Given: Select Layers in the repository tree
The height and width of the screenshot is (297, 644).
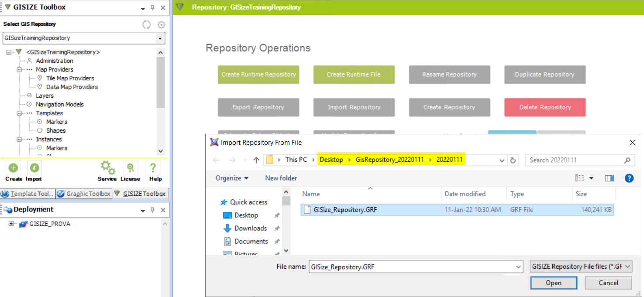Looking at the screenshot, I should coord(45,96).
